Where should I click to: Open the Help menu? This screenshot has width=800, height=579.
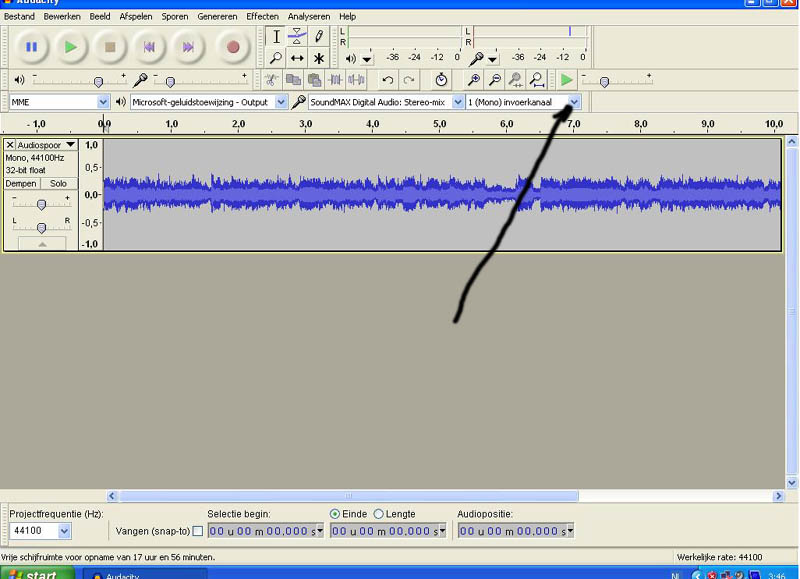(x=347, y=16)
